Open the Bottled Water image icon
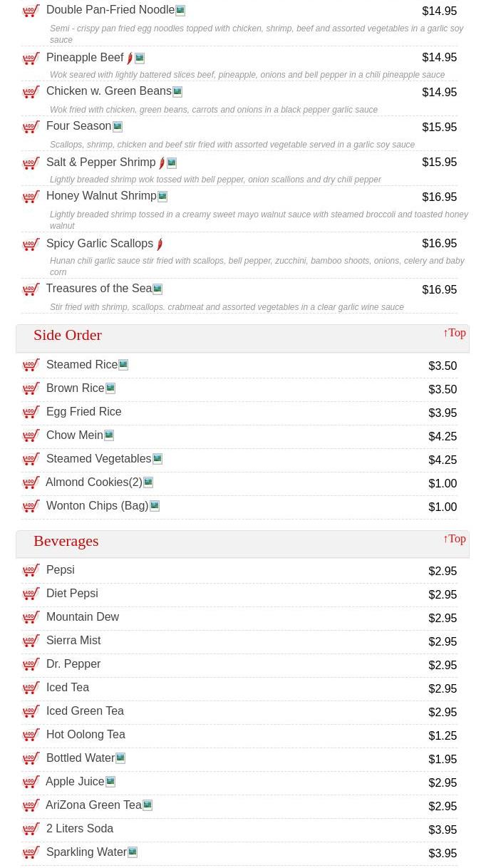Screen dimensions: 491x868 click(120, 758)
